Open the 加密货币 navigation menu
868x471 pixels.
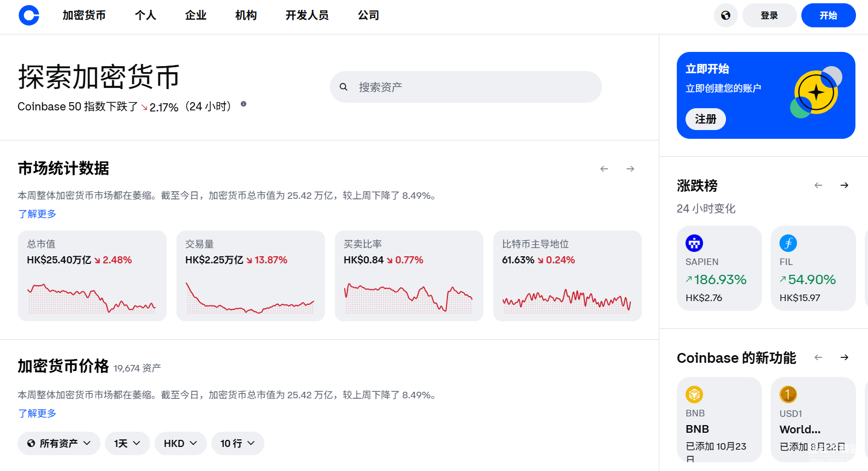pyautogui.click(x=84, y=15)
